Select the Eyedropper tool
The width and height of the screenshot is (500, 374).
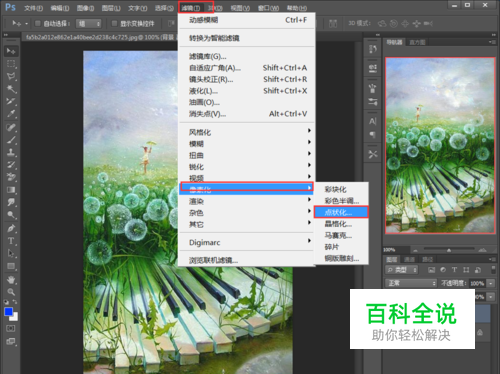(11, 114)
